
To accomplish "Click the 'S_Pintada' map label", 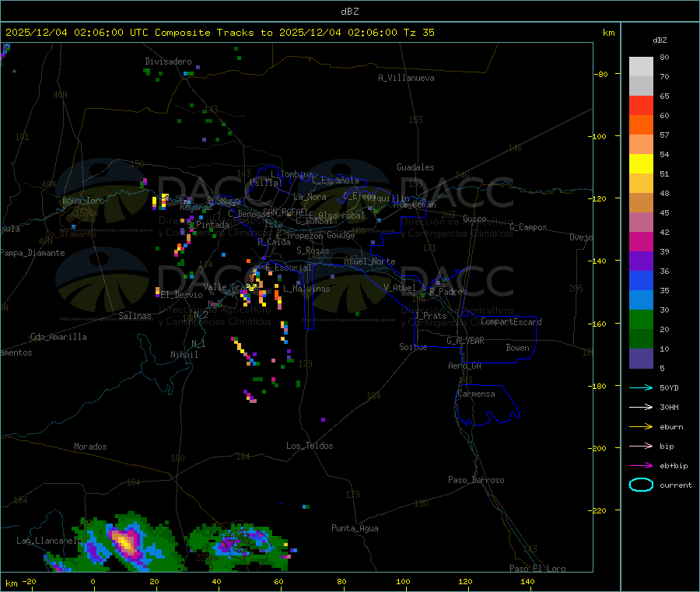I will tap(208, 225).
